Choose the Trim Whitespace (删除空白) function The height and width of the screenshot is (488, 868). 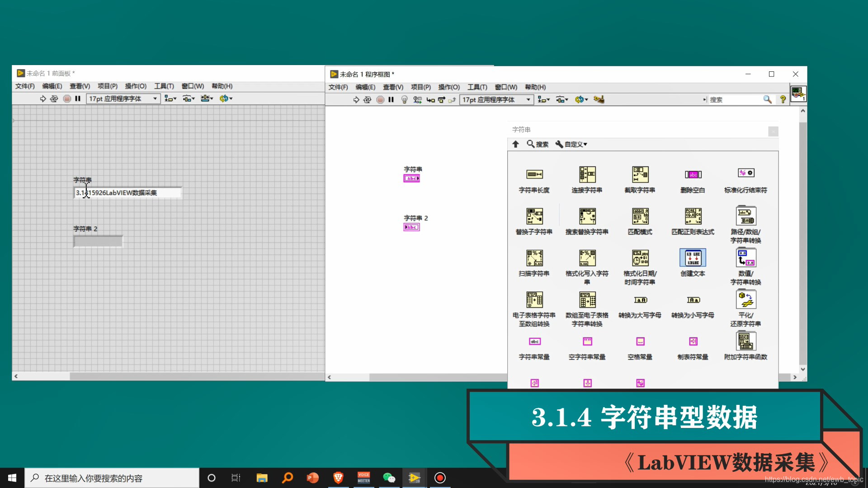693,174
